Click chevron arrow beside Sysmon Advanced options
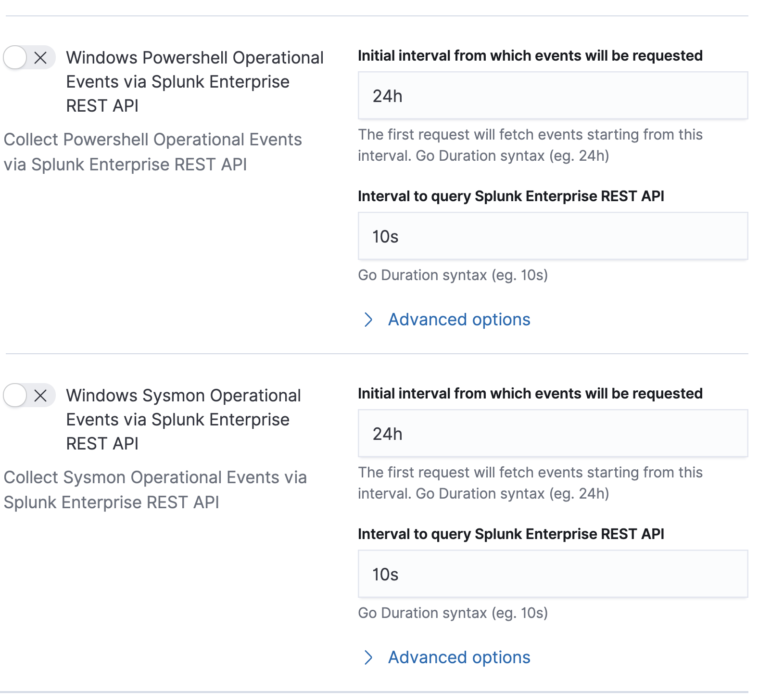The image size is (784, 694). click(368, 657)
